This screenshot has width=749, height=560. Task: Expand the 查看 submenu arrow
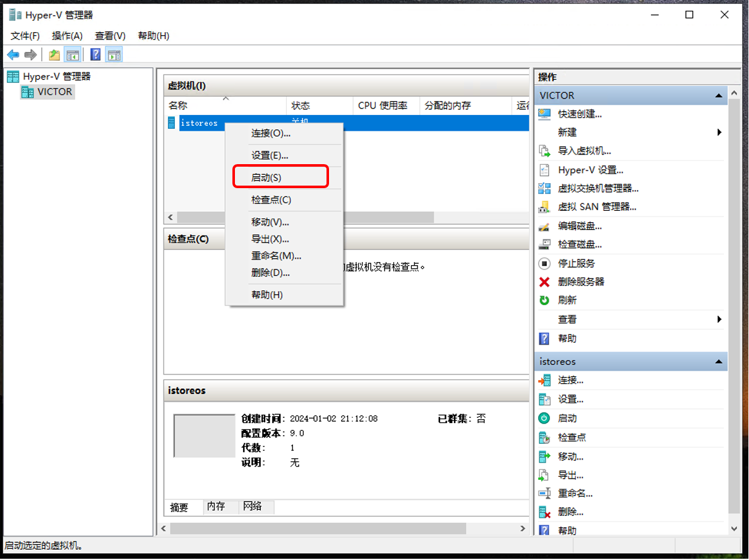[719, 319]
